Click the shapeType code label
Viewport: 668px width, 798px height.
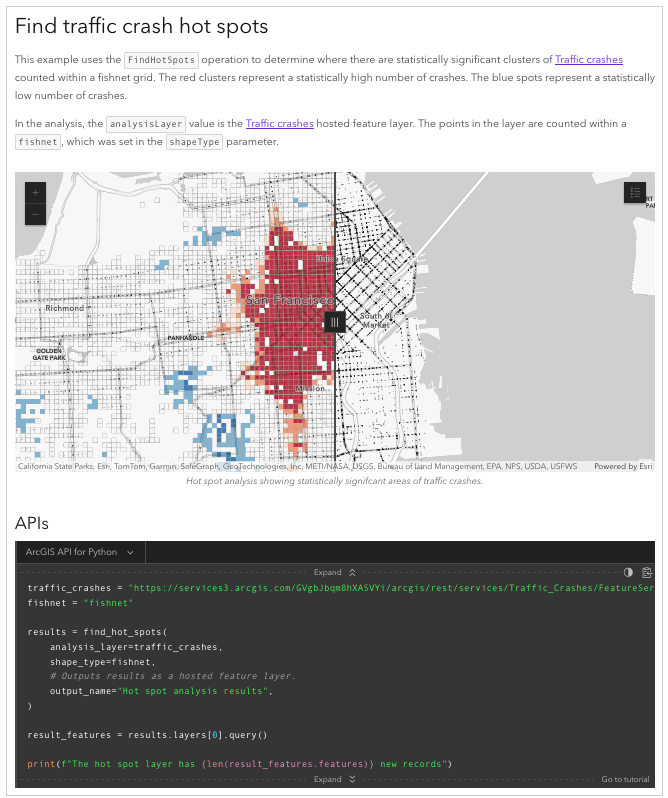194,142
